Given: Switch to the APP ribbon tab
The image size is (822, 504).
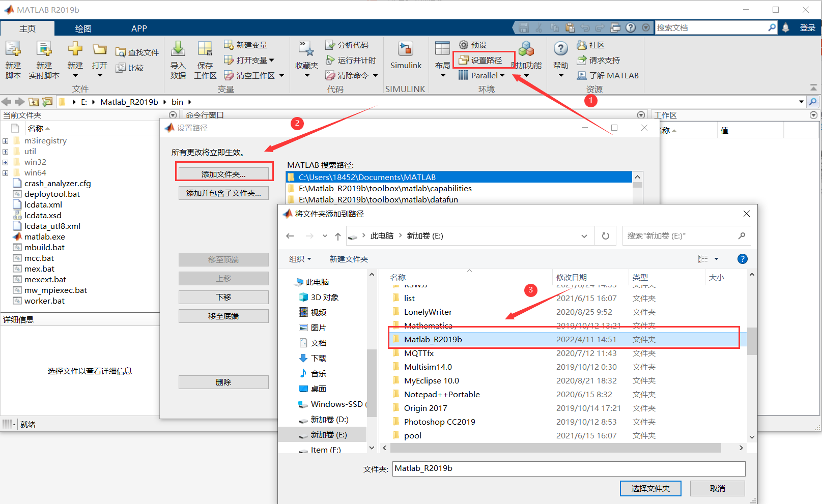Looking at the screenshot, I should click(x=138, y=28).
